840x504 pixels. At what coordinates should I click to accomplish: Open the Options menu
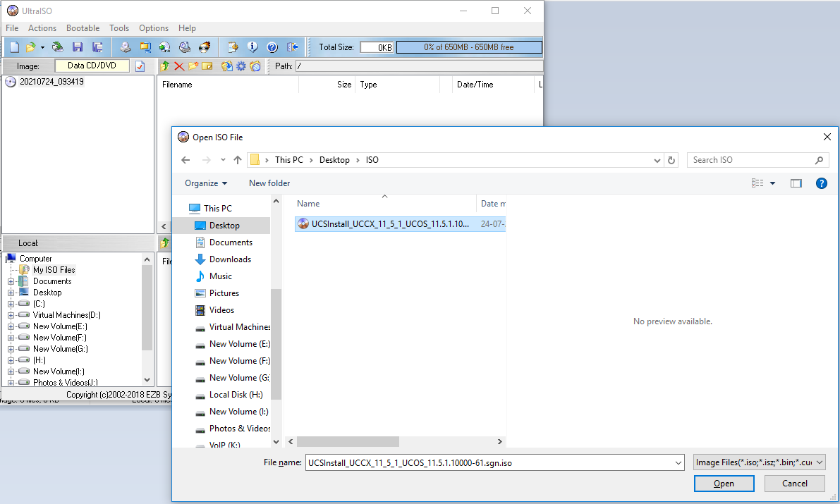pyautogui.click(x=154, y=28)
